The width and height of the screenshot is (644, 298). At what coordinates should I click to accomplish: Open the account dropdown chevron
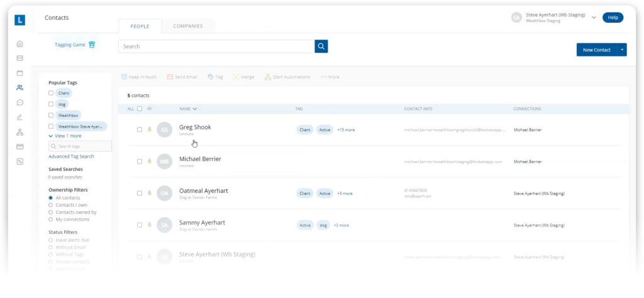(x=594, y=18)
